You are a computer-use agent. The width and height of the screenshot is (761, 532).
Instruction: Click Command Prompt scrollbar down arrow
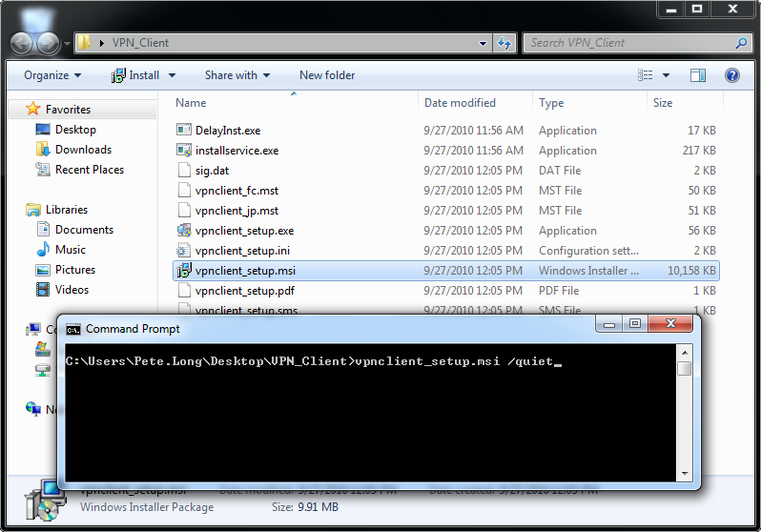coord(685,473)
